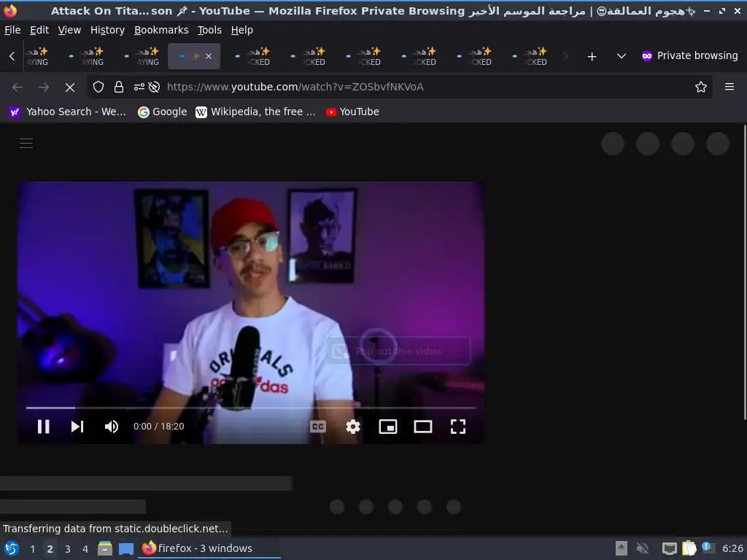
Task: Switch to workspace 1
Action: click(32, 548)
